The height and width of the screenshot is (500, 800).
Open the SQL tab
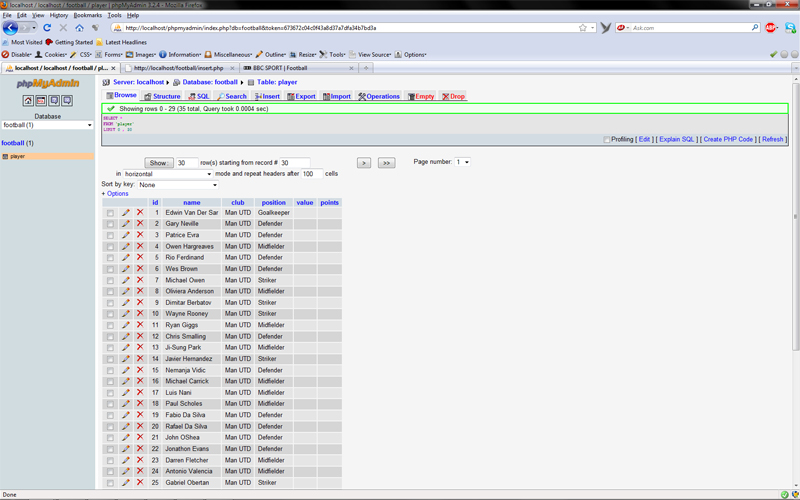[198, 96]
